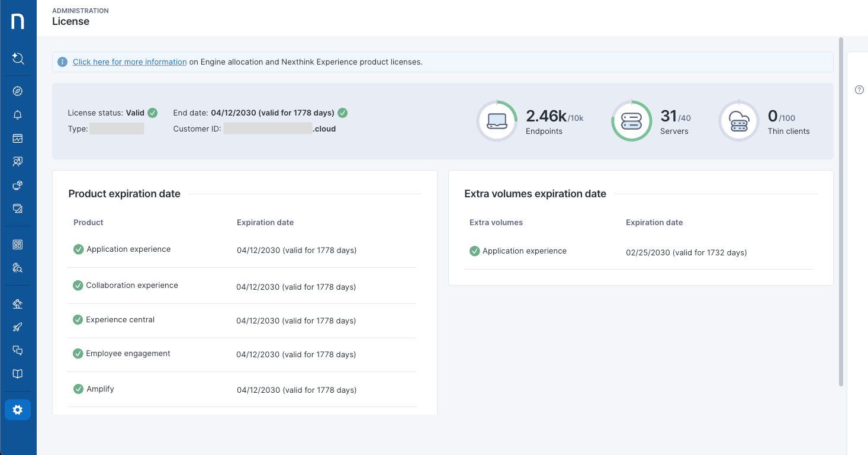The height and width of the screenshot is (455, 868).
Task: Open the book documentation icon in the sidebar
Action: 18,374
